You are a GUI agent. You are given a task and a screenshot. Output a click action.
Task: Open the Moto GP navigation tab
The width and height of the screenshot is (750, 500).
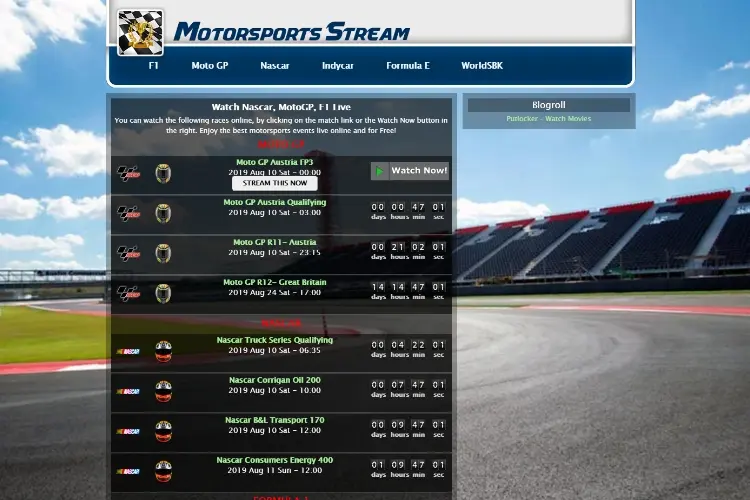210,66
